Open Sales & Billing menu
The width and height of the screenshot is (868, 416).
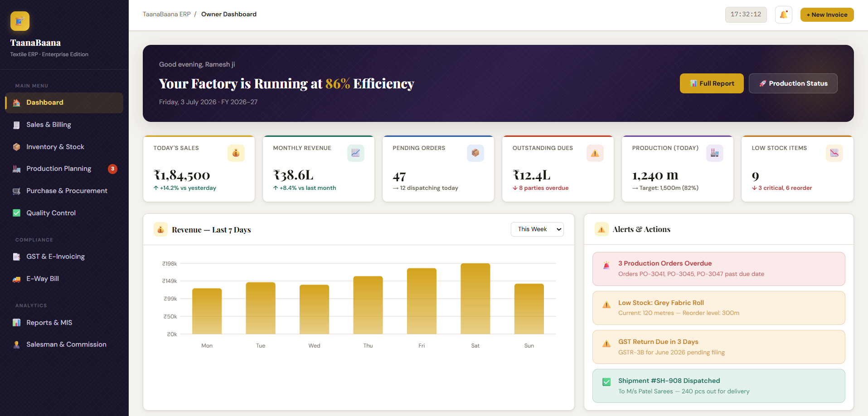[x=64, y=125]
